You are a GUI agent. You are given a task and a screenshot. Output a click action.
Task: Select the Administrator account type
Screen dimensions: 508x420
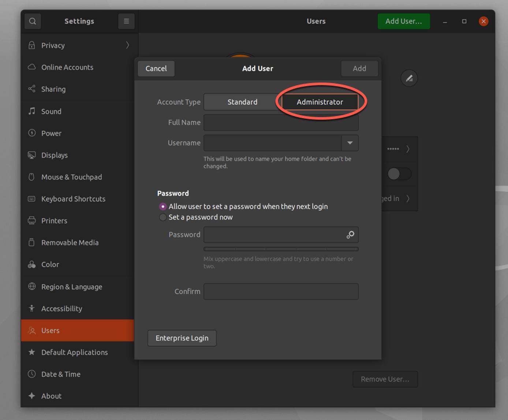click(320, 102)
